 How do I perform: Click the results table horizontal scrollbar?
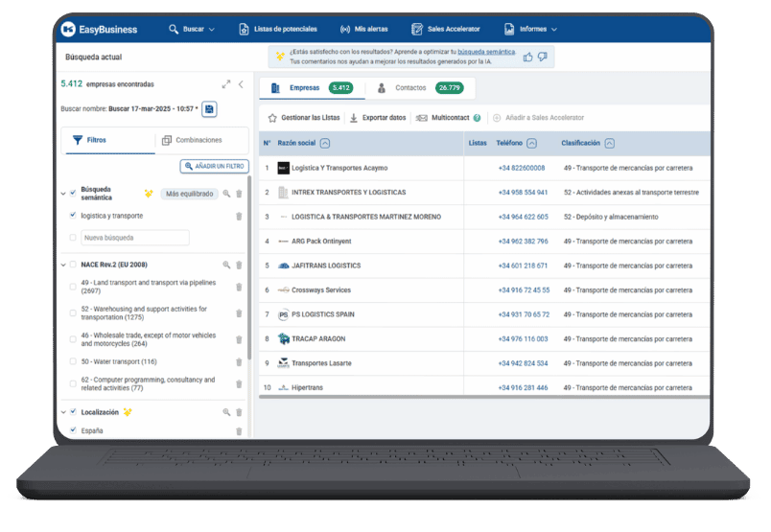coord(484,396)
